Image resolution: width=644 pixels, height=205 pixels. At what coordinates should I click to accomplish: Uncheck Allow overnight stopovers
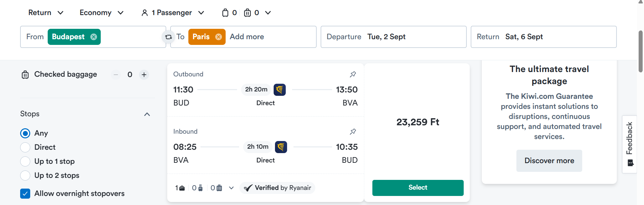[25, 194]
